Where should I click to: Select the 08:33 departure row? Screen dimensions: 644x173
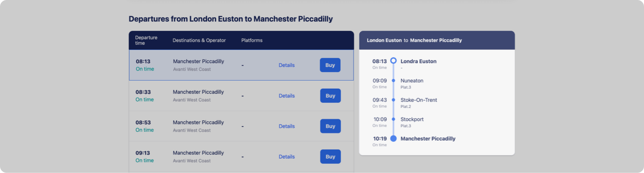[x=241, y=96]
